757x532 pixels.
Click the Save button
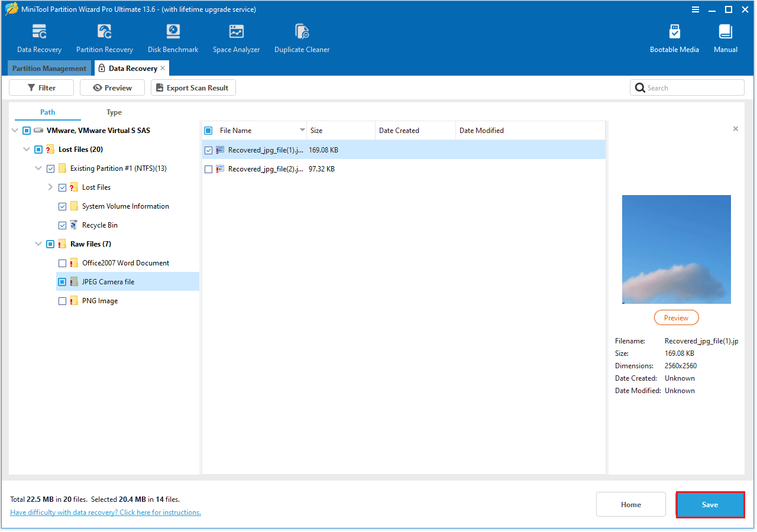(710, 504)
